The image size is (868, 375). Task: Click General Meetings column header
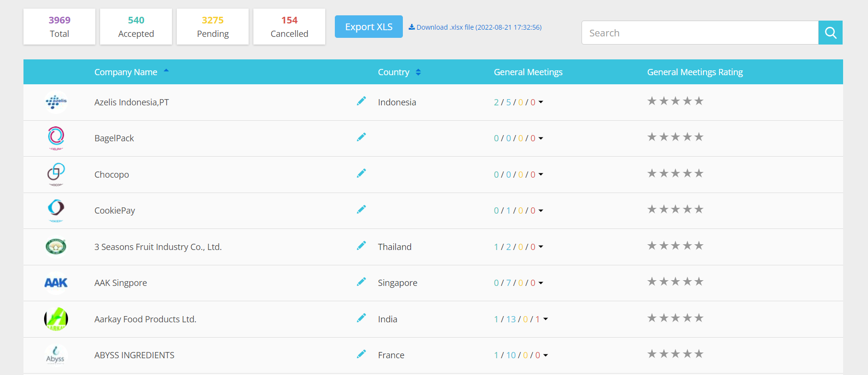pos(528,72)
